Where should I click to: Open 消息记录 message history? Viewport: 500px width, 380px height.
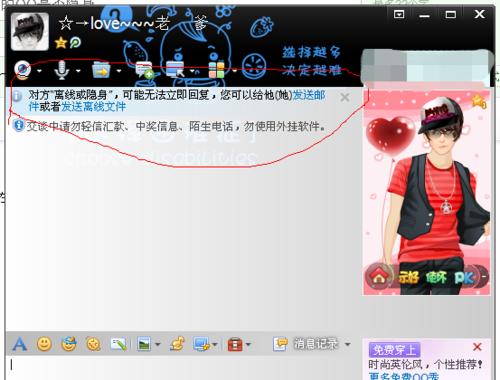tap(306, 344)
